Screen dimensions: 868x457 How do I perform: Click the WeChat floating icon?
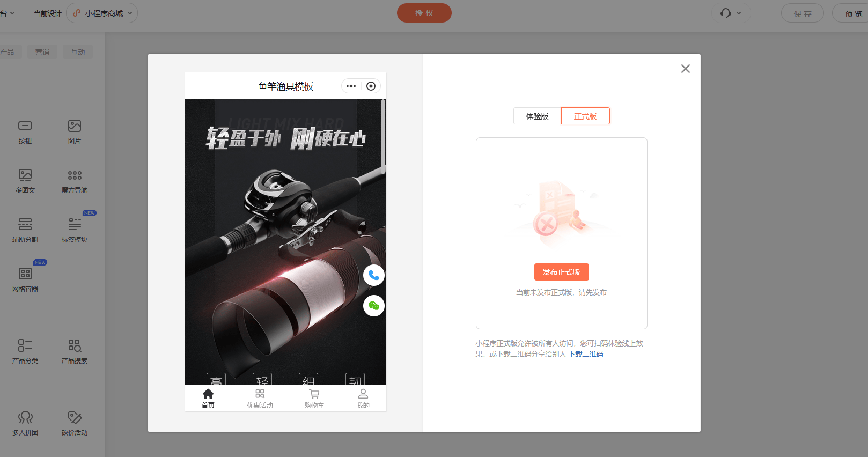point(374,306)
